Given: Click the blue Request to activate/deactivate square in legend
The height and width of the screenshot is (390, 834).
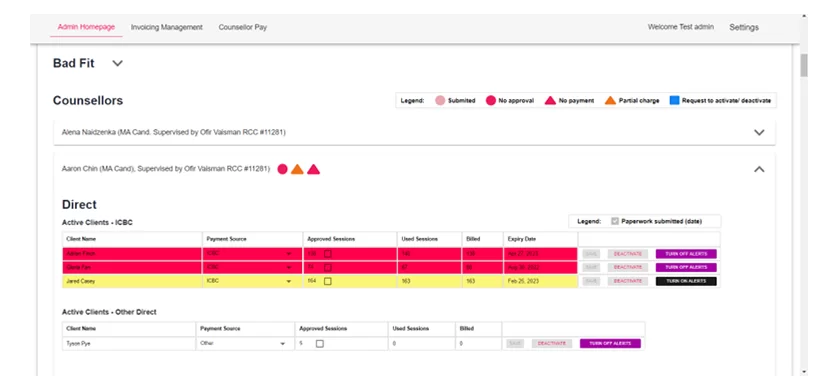Looking at the screenshot, I should [x=674, y=101].
